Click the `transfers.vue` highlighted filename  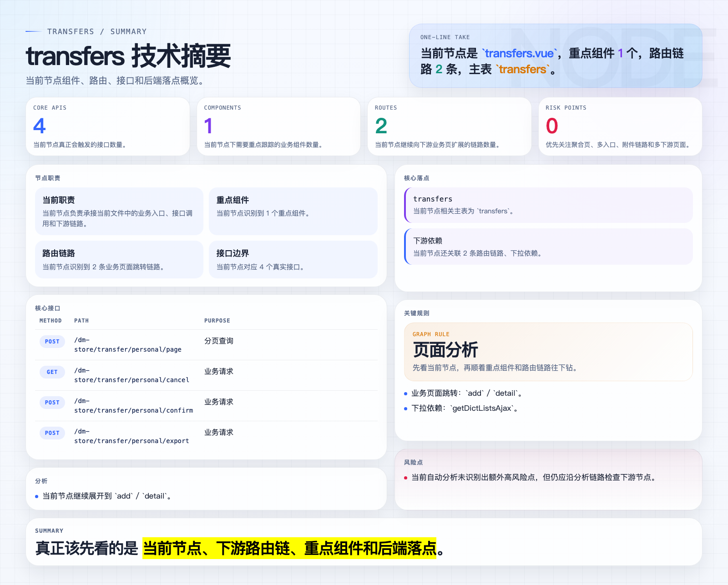click(x=519, y=53)
